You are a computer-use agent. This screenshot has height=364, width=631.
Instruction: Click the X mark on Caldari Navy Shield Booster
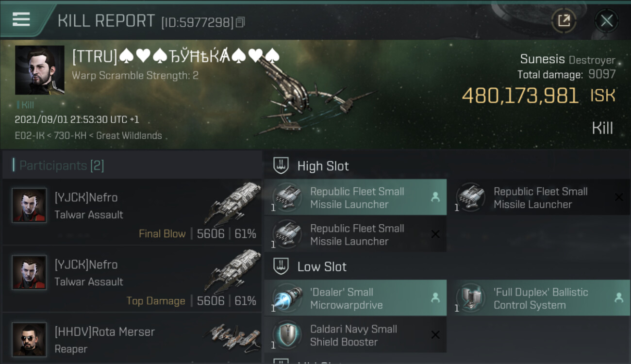pyautogui.click(x=435, y=335)
